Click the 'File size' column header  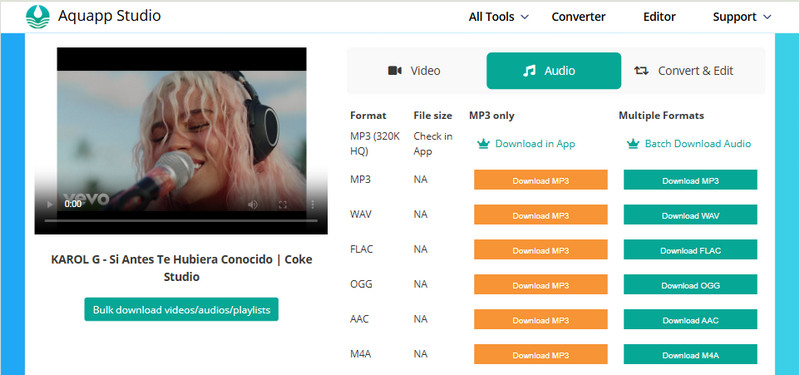click(x=433, y=115)
